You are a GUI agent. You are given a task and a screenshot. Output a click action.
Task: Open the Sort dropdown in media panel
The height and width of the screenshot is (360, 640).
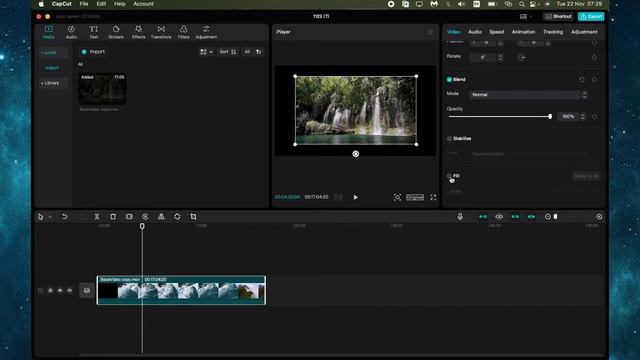[x=228, y=52]
